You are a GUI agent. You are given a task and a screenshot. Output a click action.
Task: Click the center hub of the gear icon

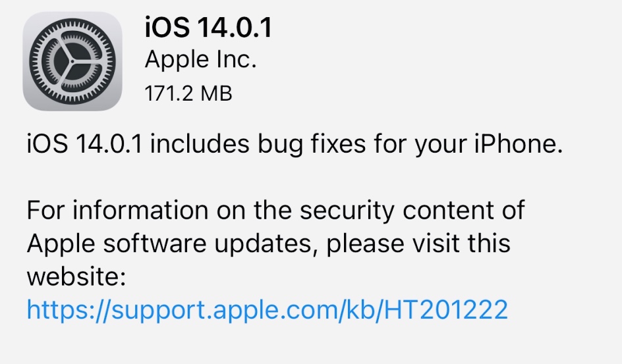[72, 62]
